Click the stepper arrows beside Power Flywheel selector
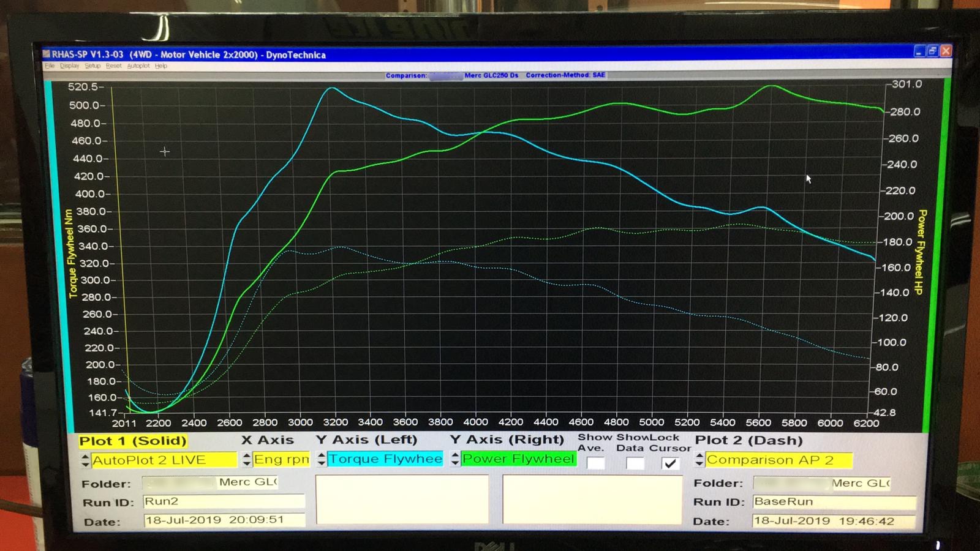The image size is (980, 551). tap(455, 459)
